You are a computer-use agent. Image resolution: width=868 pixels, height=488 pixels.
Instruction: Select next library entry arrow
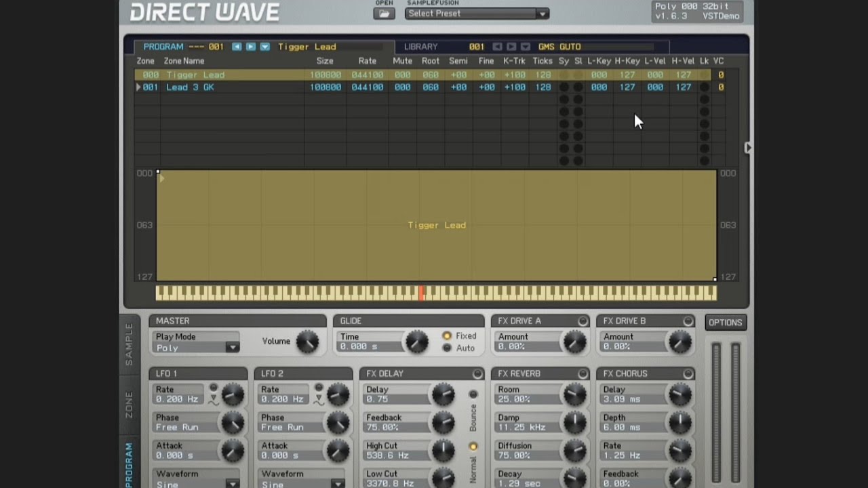[x=511, y=47]
